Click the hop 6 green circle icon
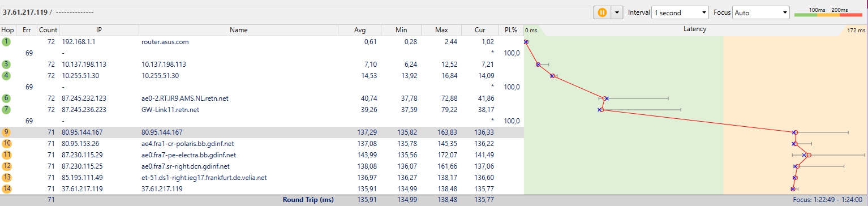Image resolution: width=868 pixels, height=206 pixels. (x=6, y=98)
